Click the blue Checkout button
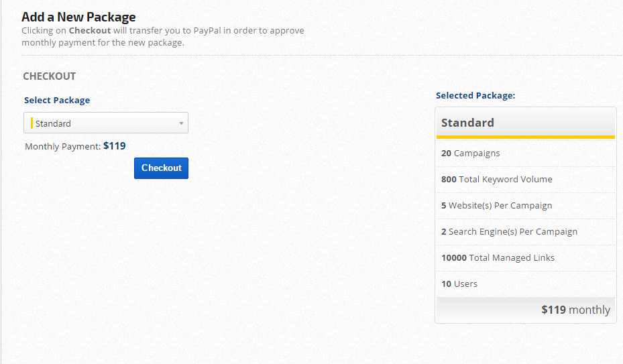The image size is (623, 364). pos(161,168)
